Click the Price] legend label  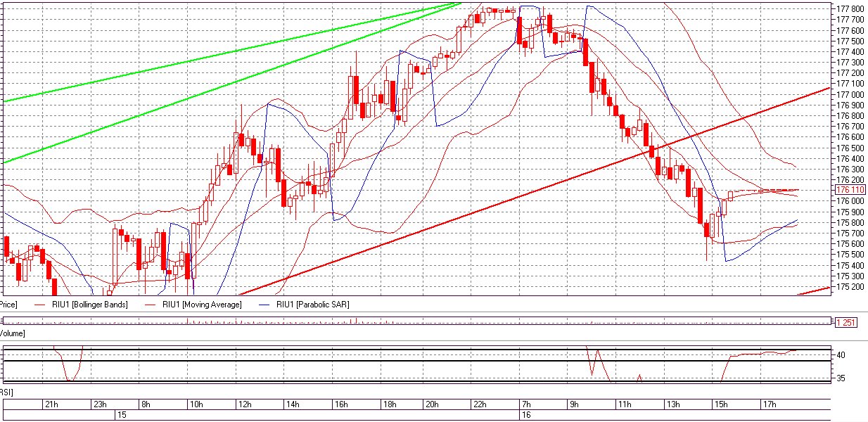[8, 305]
